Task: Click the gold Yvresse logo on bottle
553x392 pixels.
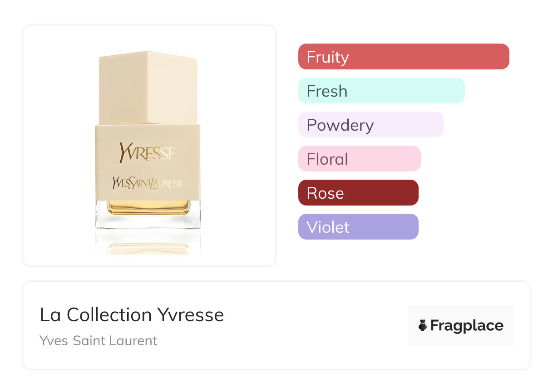Action: click(148, 152)
